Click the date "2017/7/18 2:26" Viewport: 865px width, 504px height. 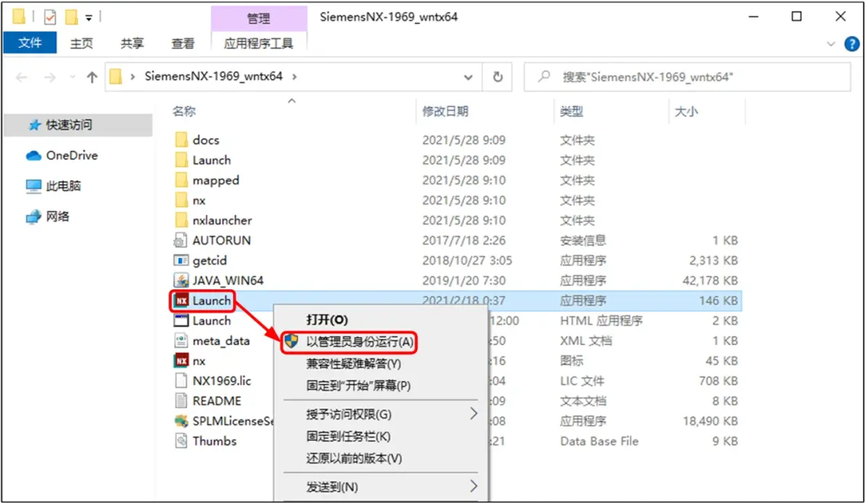click(x=464, y=241)
